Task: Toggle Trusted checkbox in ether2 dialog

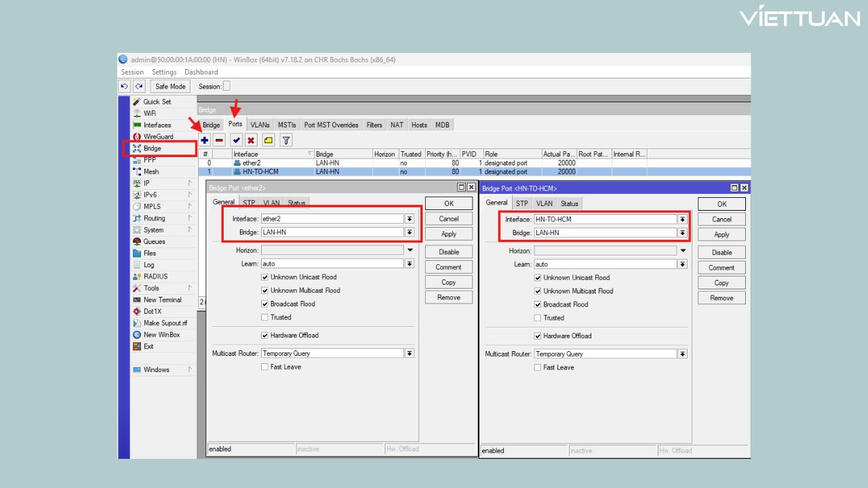Action: click(x=265, y=317)
